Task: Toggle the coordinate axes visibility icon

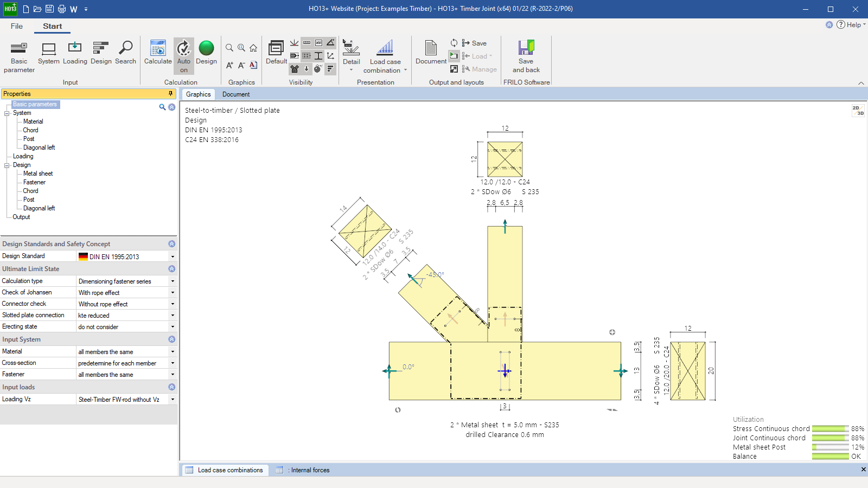Action: (x=330, y=56)
